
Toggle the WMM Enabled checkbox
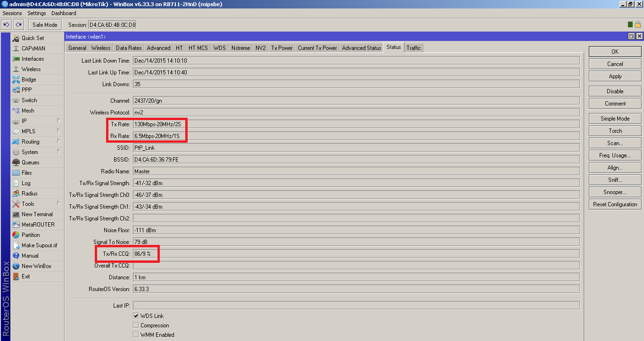click(136, 335)
